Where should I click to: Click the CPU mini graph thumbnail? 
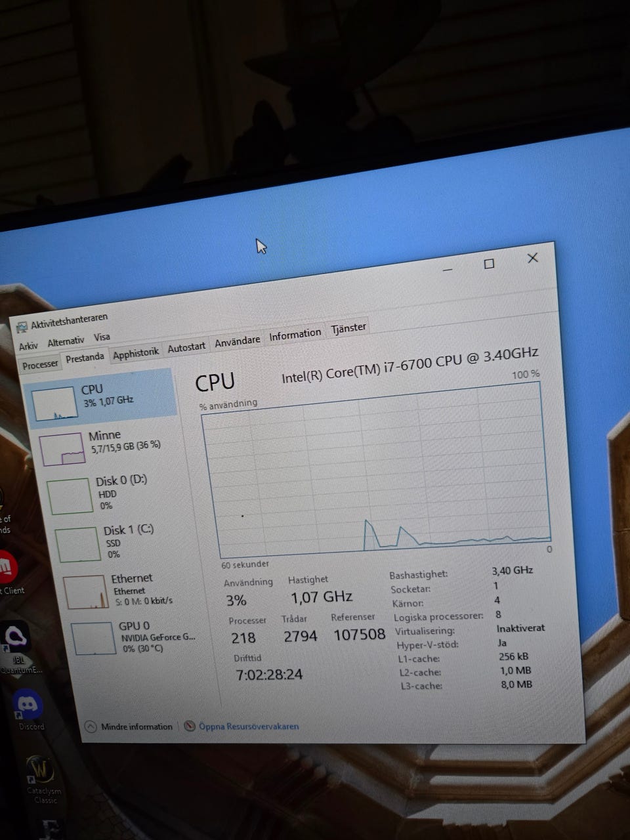coord(54,404)
